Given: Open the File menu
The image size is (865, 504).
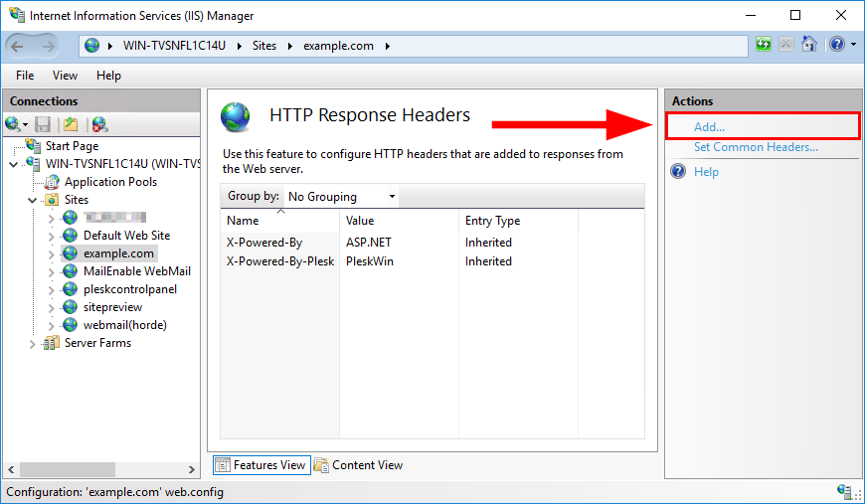Looking at the screenshot, I should (x=25, y=76).
